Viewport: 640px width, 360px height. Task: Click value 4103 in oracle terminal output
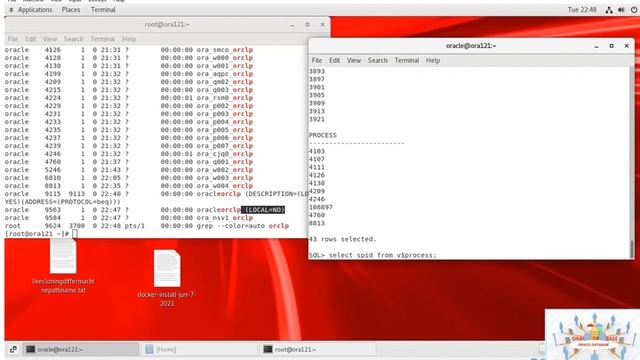click(x=317, y=151)
